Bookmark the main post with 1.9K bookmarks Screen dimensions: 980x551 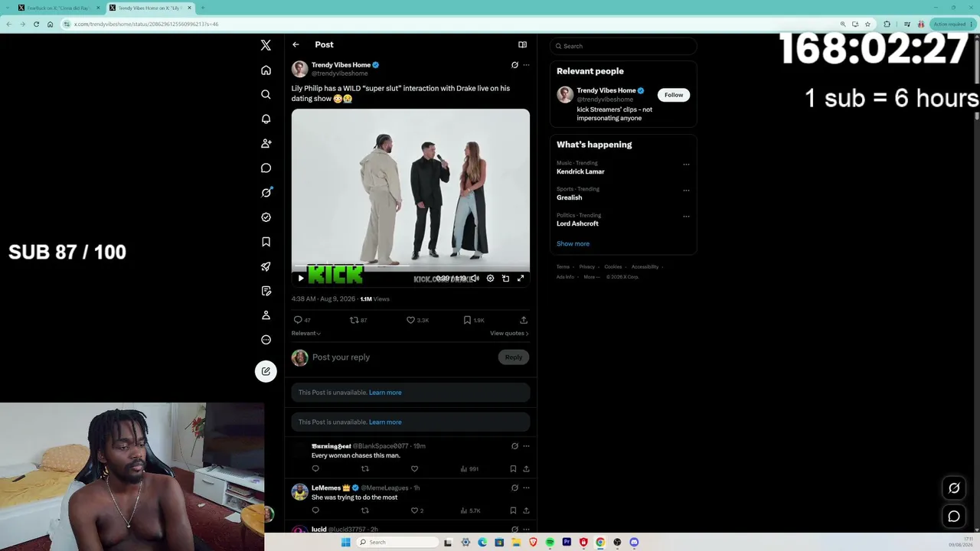(x=474, y=320)
